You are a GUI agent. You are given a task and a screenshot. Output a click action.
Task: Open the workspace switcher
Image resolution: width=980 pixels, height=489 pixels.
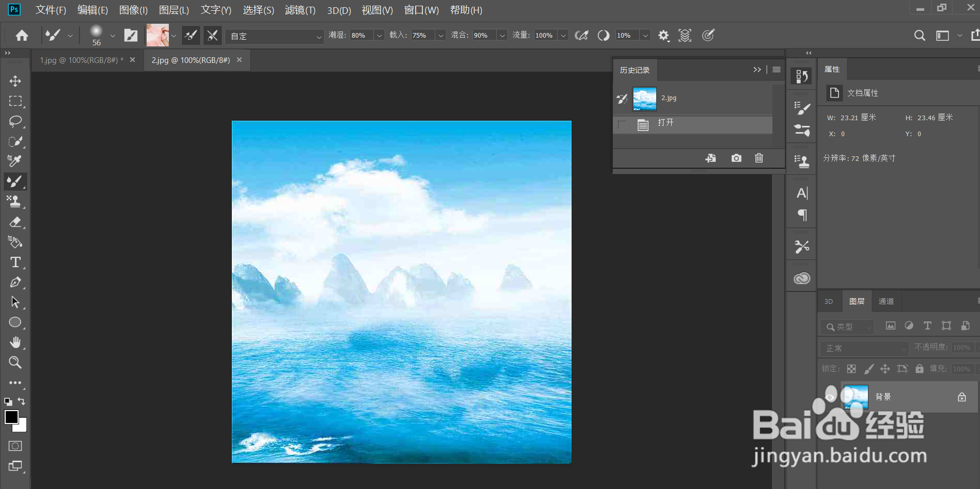[x=943, y=35]
